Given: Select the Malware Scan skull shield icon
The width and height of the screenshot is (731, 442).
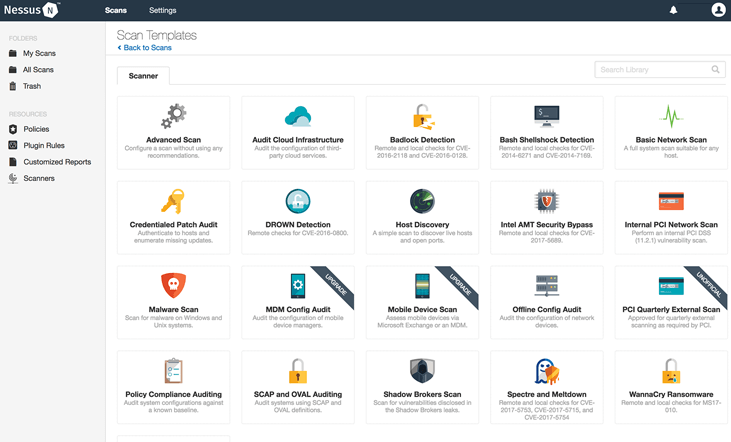Looking at the screenshot, I should (x=173, y=285).
